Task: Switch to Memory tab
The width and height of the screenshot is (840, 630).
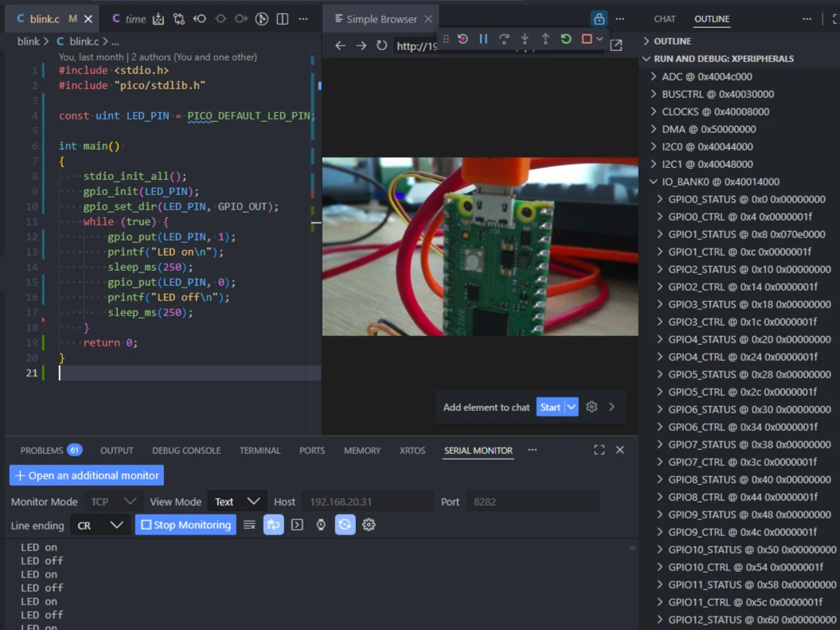Action: 362,451
